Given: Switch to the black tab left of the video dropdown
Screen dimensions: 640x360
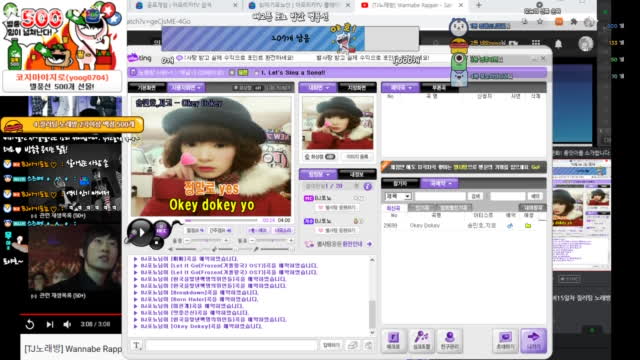Looking at the screenshot, I should tap(147, 88).
